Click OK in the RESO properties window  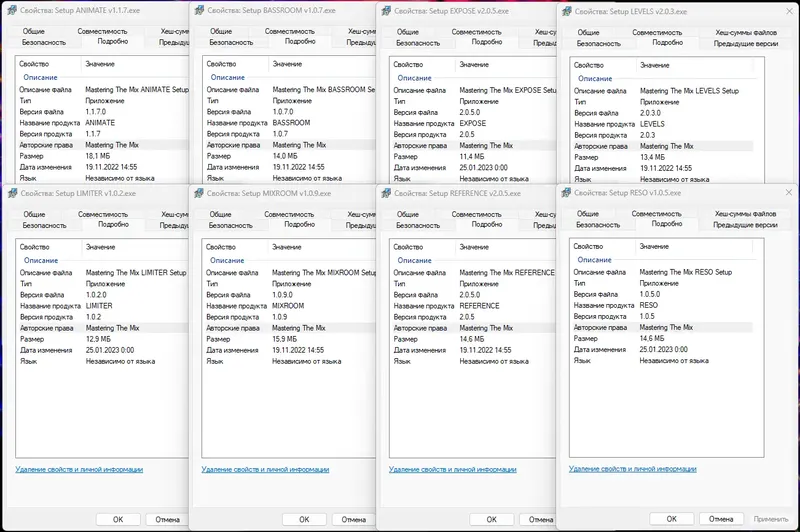pos(671,519)
